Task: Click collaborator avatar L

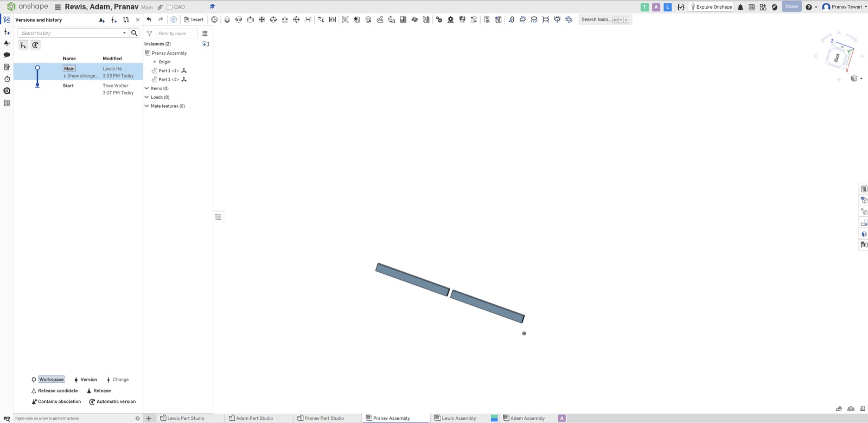Action: coord(668,7)
